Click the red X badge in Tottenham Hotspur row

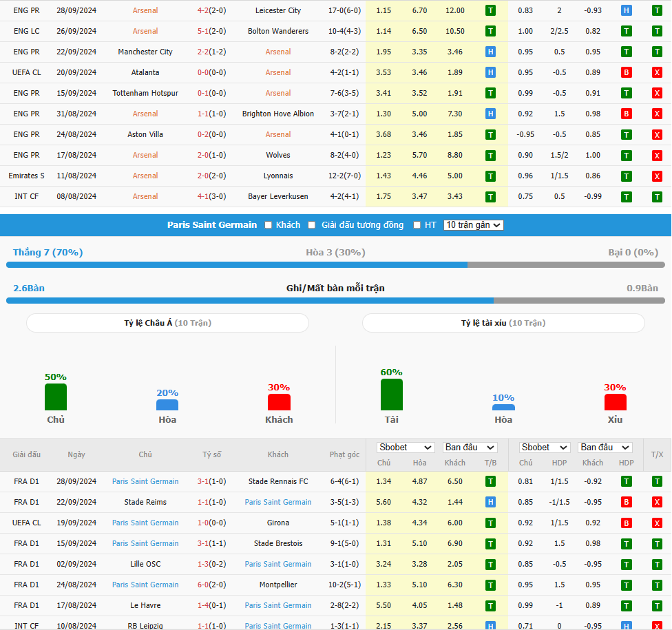coord(657,93)
